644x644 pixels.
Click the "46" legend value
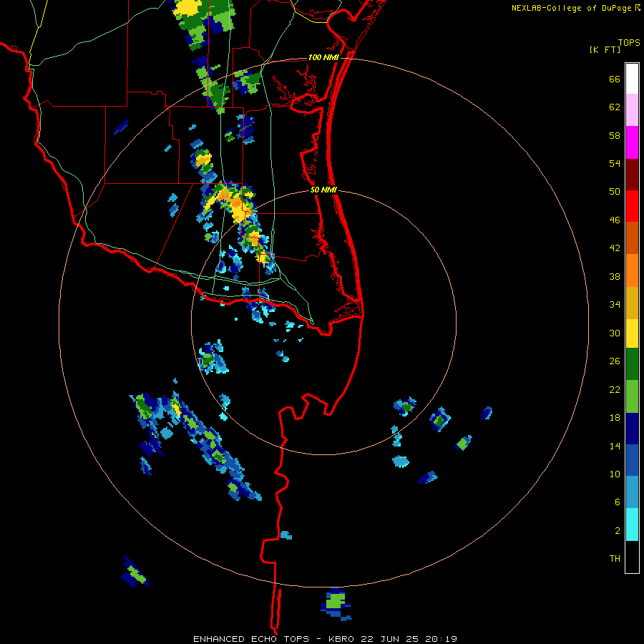coord(615,220)
